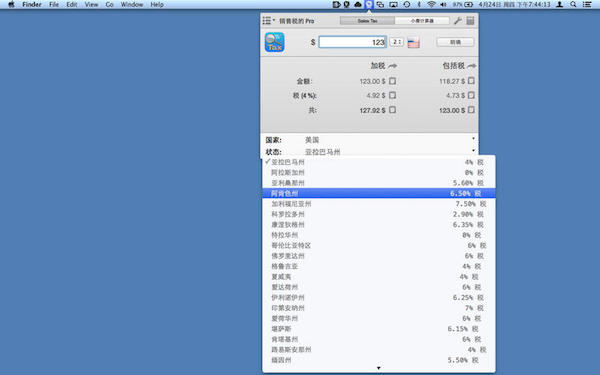Choose 夏威夷 from the state list
Image resolution: width=600 pixels, height=375 pixels.
pyautogui.click(x=379, y=277)
